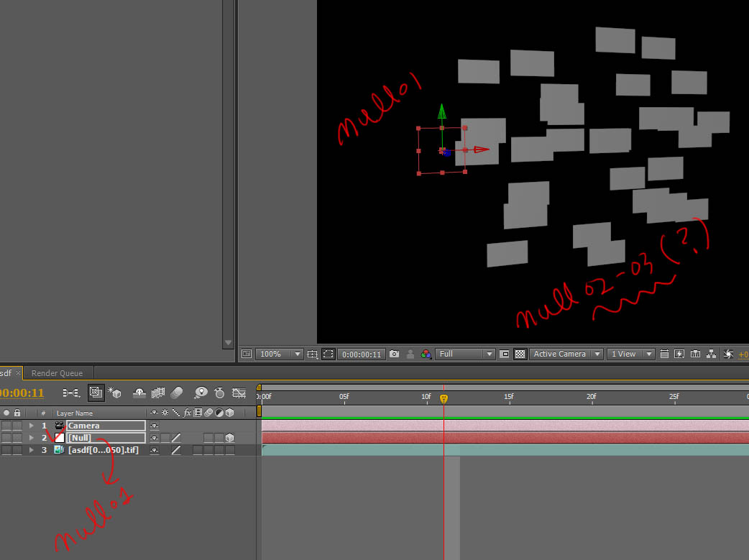Open the Comp Flowchart icon

pyautogui.click(x=712, y=354)
